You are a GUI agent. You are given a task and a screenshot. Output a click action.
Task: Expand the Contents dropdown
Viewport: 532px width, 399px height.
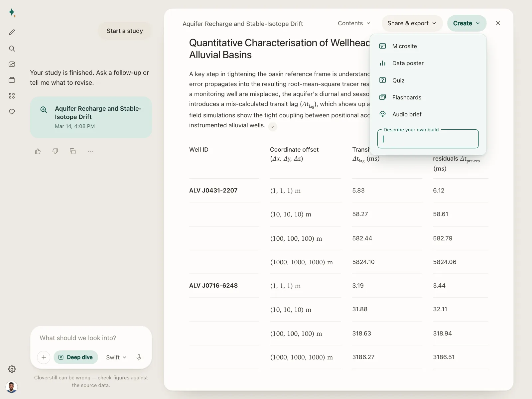[x=354, y=23]
